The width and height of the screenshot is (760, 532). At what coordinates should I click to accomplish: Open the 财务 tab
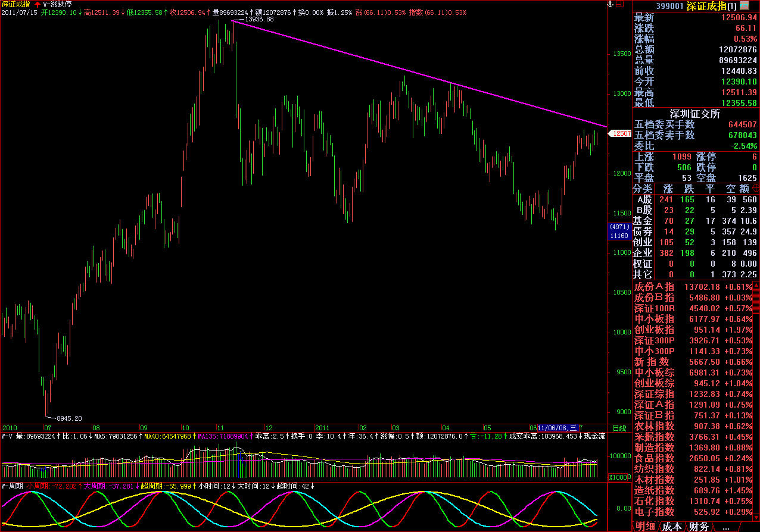(699, 527)
